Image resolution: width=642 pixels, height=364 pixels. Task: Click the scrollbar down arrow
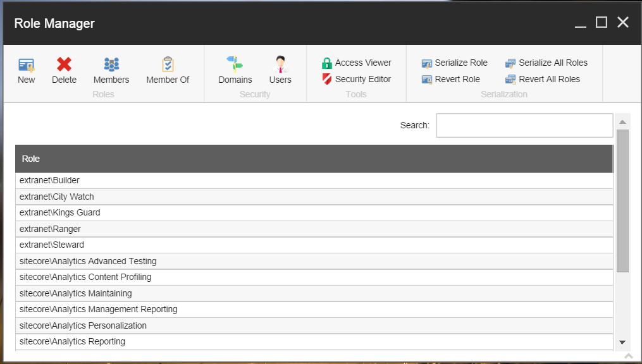(x=622, y=342)
